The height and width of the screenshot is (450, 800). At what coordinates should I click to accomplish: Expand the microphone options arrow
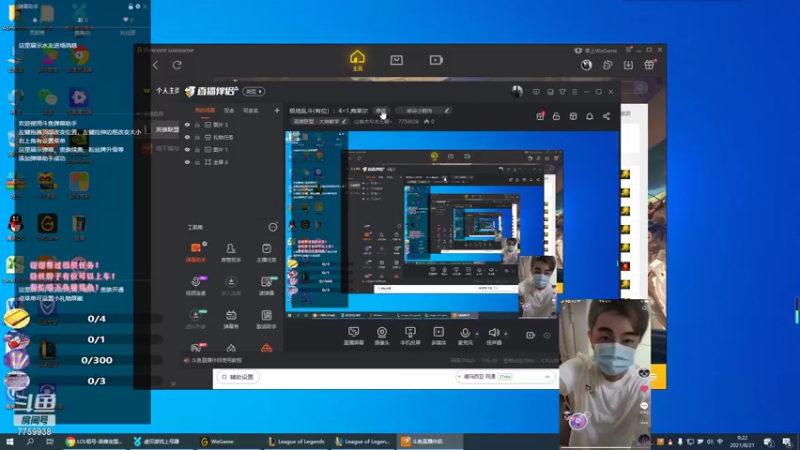(x=477, y=334)
